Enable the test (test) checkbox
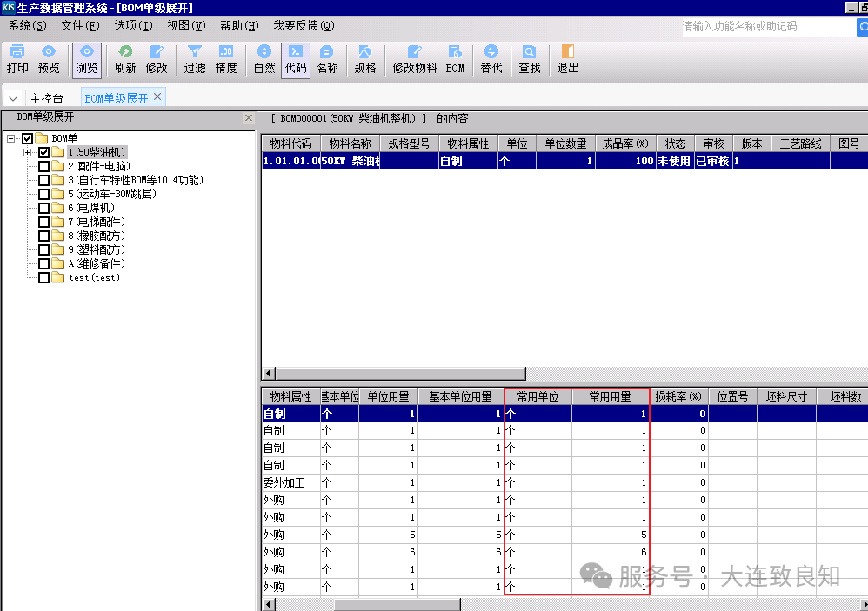868x611 pixels. (44, 278)
